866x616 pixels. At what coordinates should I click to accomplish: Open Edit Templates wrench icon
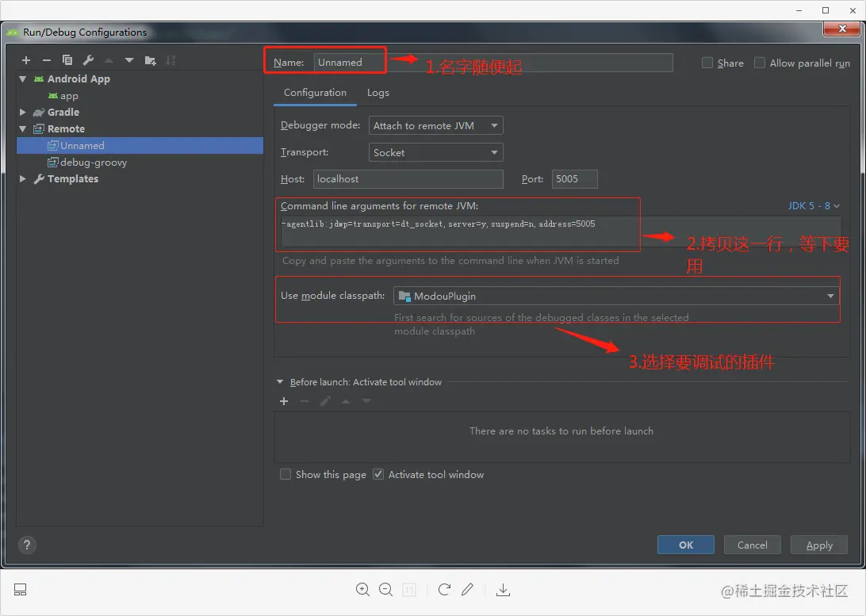[88, 60]
